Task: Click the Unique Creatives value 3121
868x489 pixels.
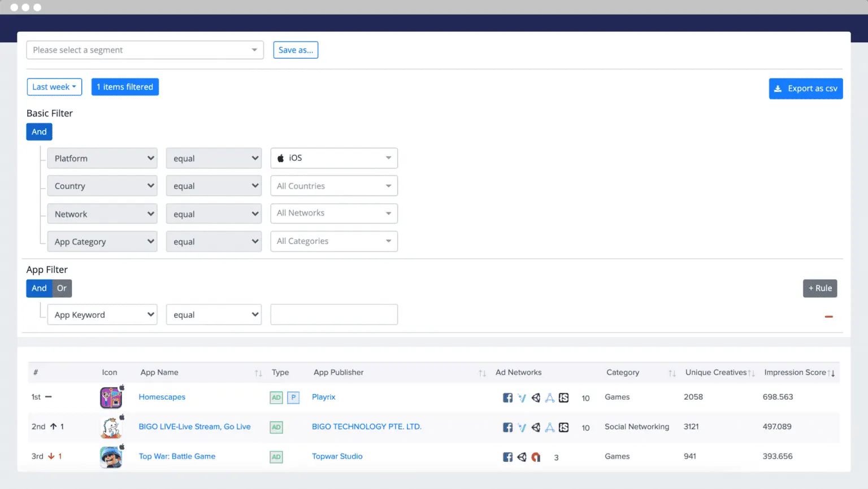Action: click(x=691, y=426)
